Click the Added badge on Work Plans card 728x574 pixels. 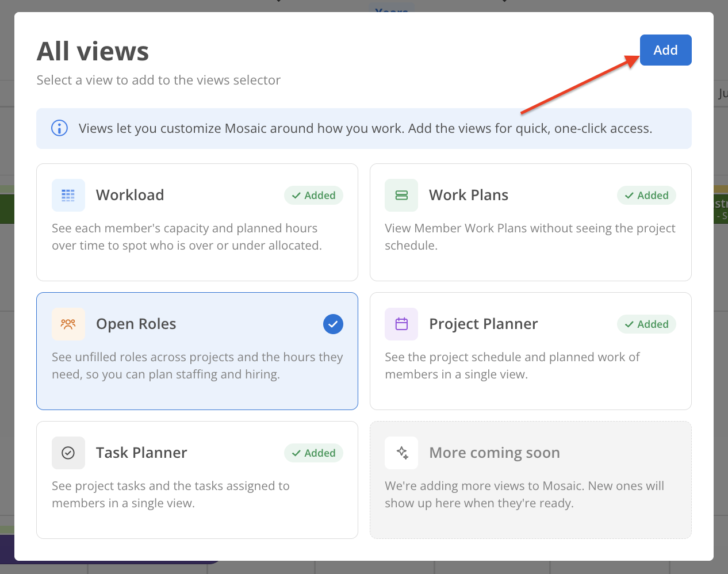pos(646,195)
